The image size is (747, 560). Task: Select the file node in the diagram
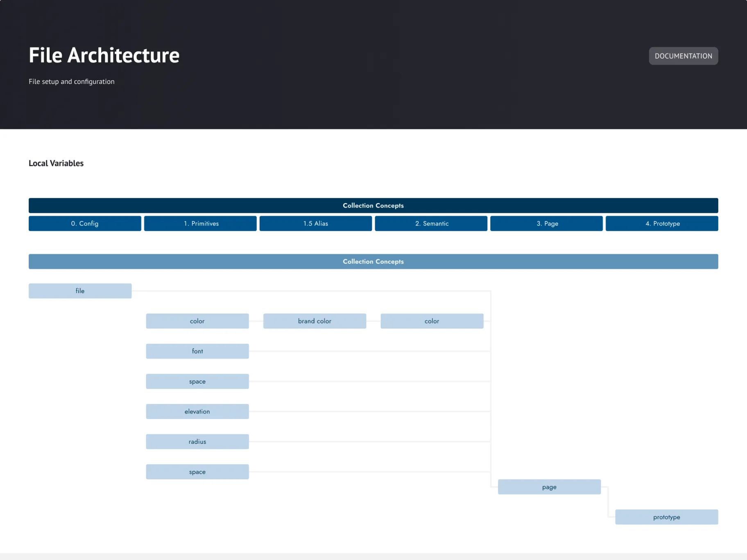80,291
